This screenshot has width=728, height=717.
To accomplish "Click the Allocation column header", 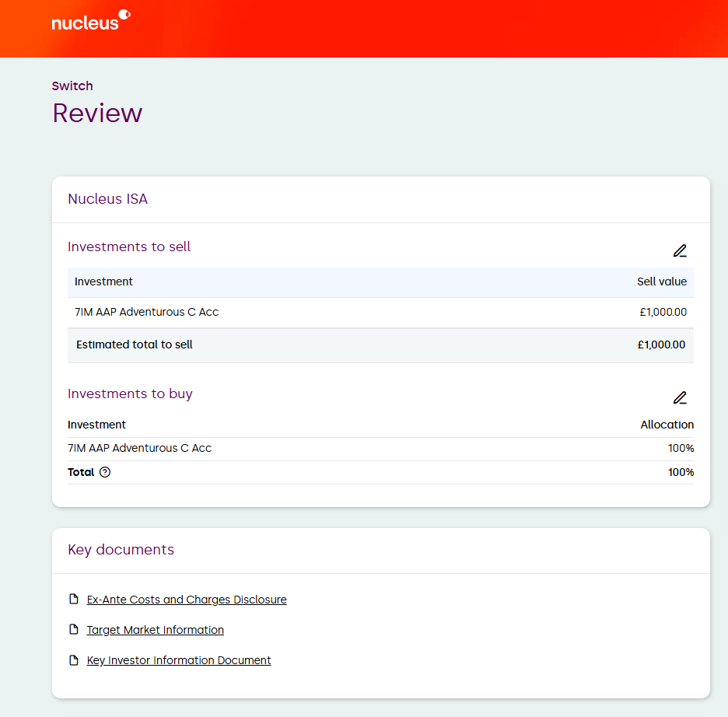I will pyautogui.click(x=667, y=425).
